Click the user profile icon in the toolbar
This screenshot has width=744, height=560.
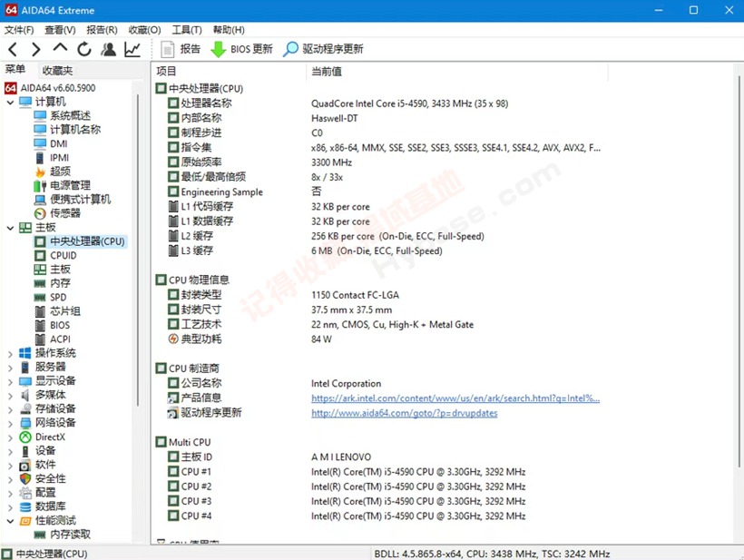pos(107,49)
